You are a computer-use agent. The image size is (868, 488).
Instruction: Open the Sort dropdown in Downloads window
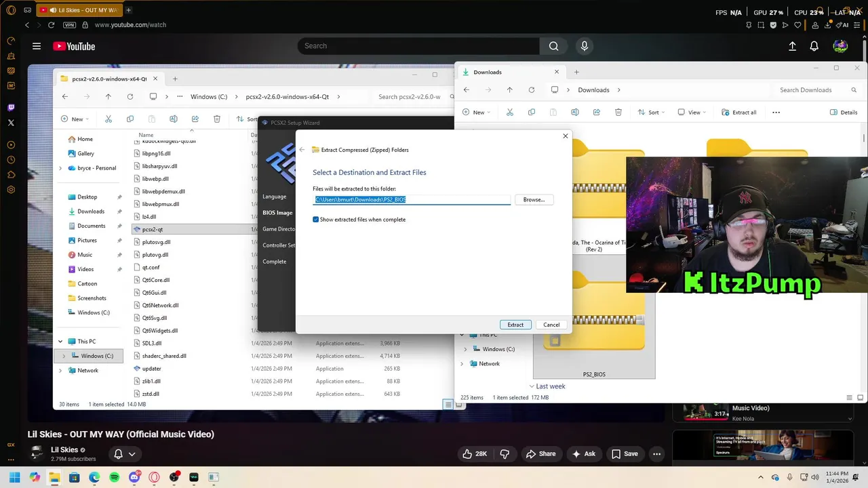[651, 113]
